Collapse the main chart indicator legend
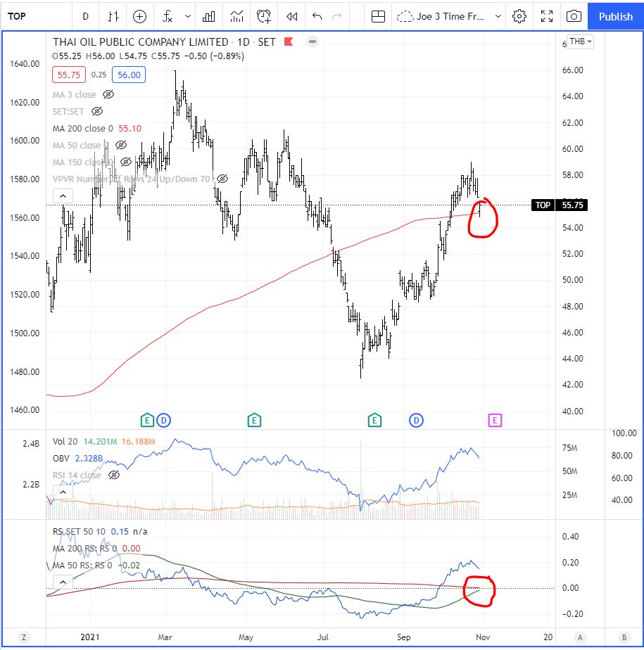 coord(63,196)
